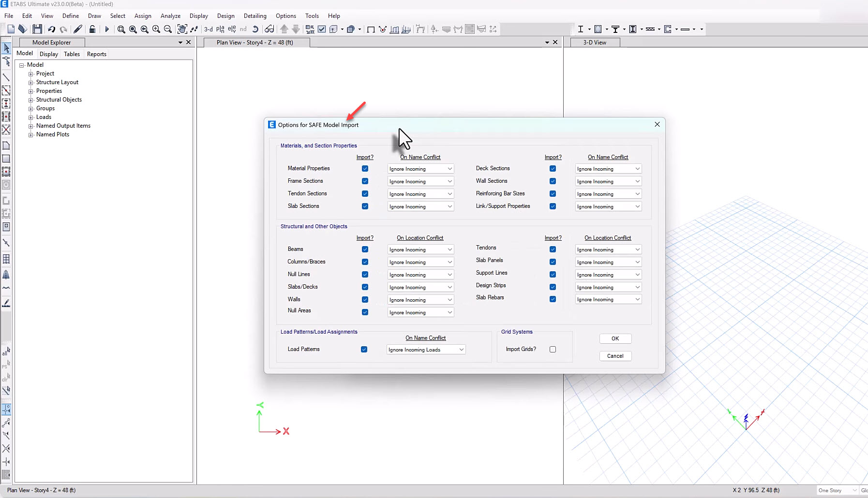Click the lock/unlock model icon

[x=92, y=29]
